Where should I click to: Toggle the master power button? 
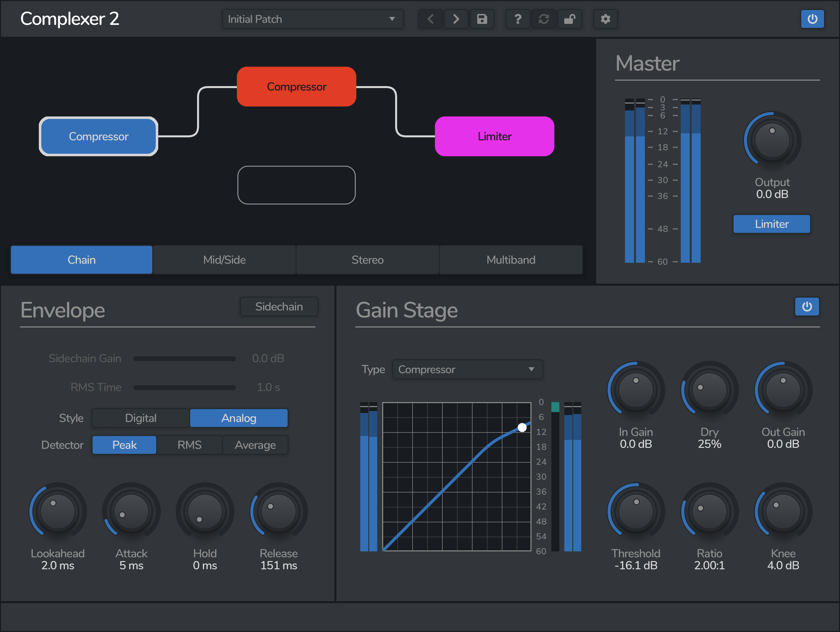(813, 19)
